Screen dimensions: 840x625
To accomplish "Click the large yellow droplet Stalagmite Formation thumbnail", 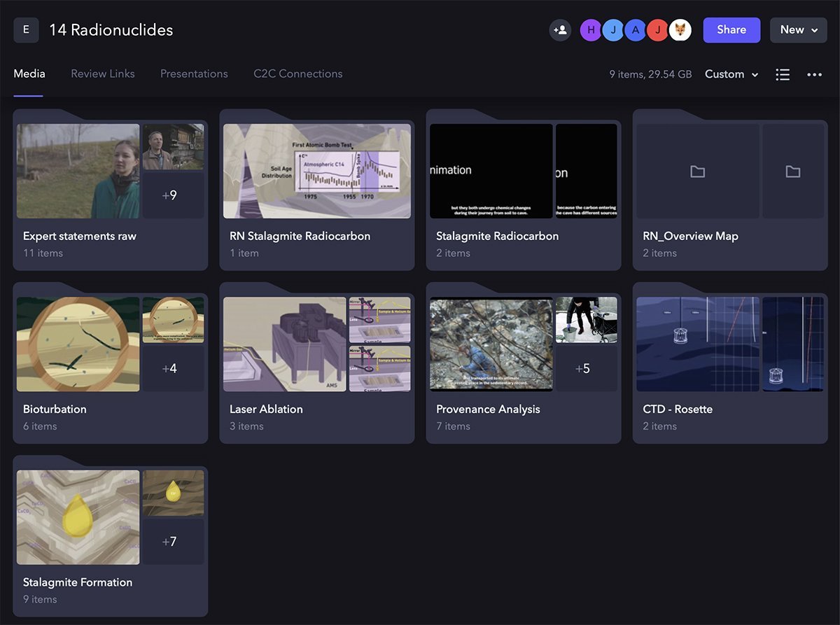I will tap(78, 517).
